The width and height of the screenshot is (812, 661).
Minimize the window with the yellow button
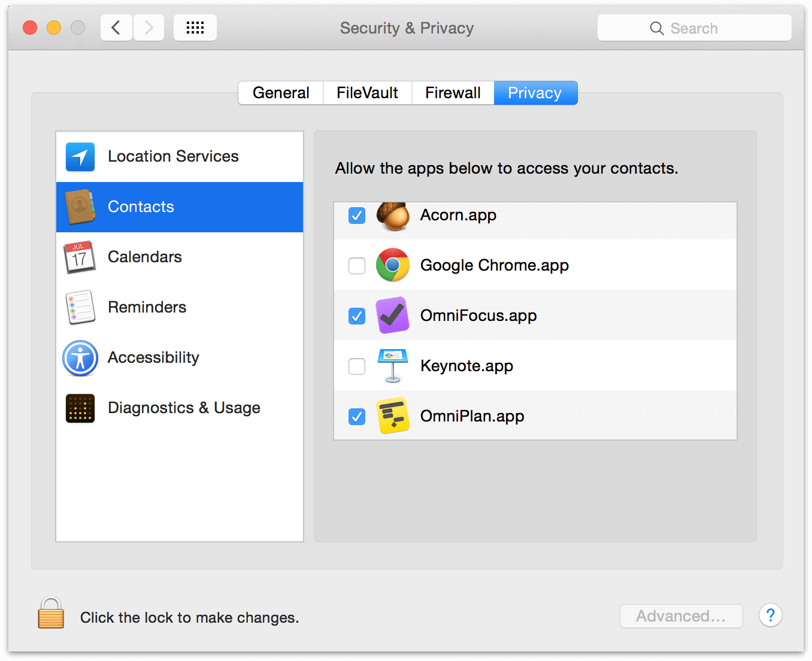coord(54,28)
